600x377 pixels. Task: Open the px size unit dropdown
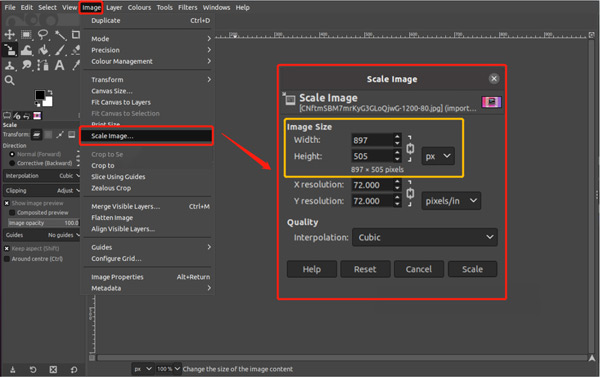(x=438, y=156)
